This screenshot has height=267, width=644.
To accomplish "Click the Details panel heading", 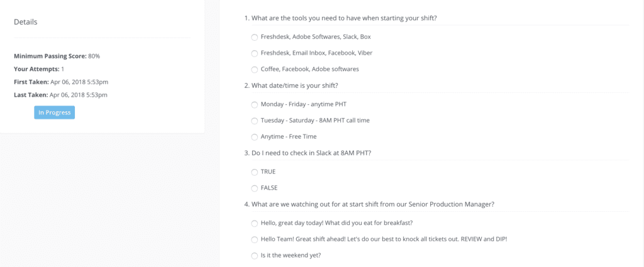I will [25, 22].
